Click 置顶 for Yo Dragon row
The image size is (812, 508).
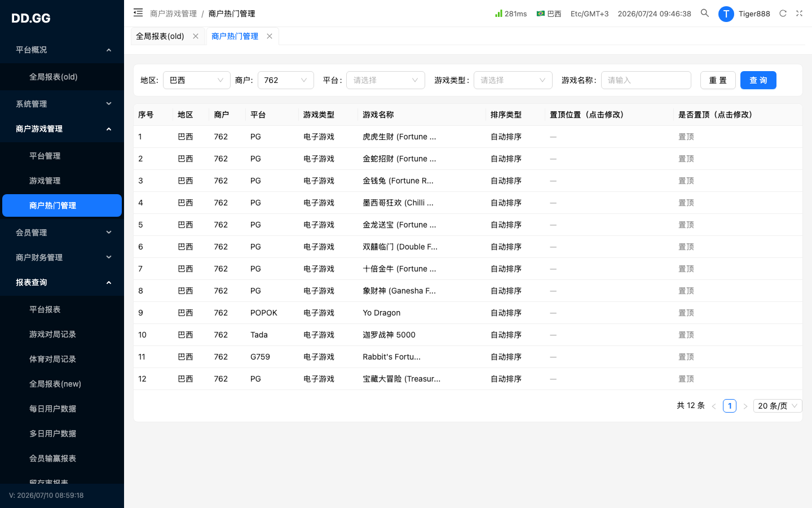[686, 313]
